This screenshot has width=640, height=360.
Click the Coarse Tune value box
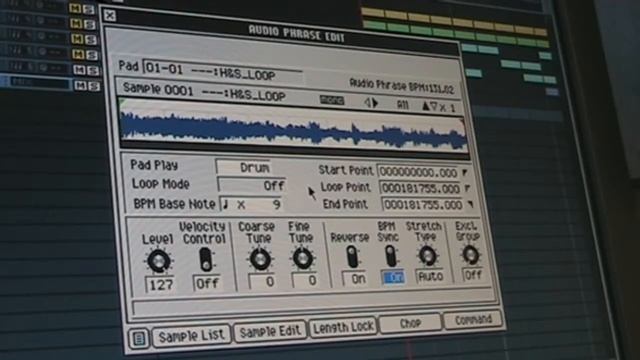pyautogui.click(x=262, y=281)
